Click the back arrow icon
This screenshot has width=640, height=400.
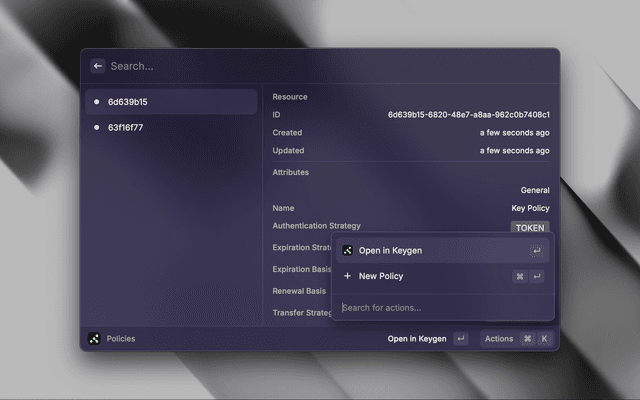pyautogui.click(x=98, y=66)
